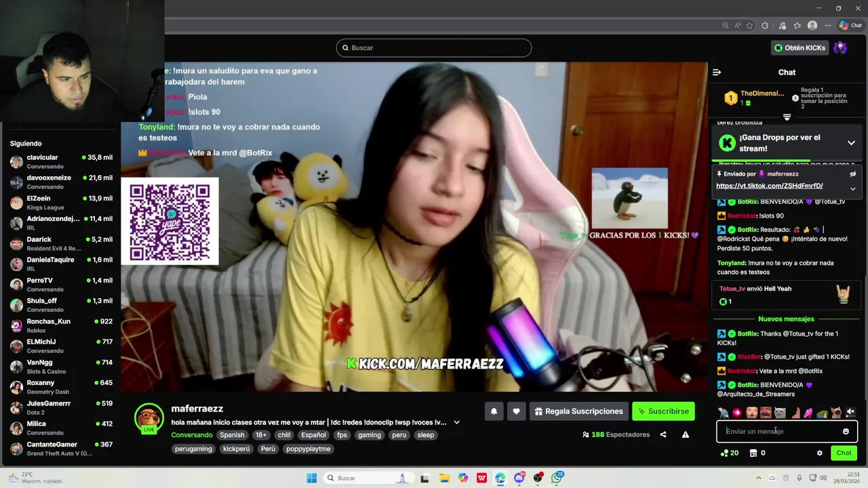Toggle browser read aloud icon
Viewport: 868px width, 488px height.
click(x=737, y=26)
